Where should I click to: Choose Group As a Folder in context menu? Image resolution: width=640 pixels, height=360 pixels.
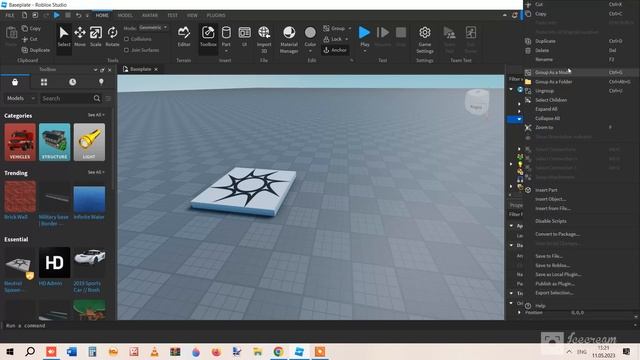tap(581, 82)
